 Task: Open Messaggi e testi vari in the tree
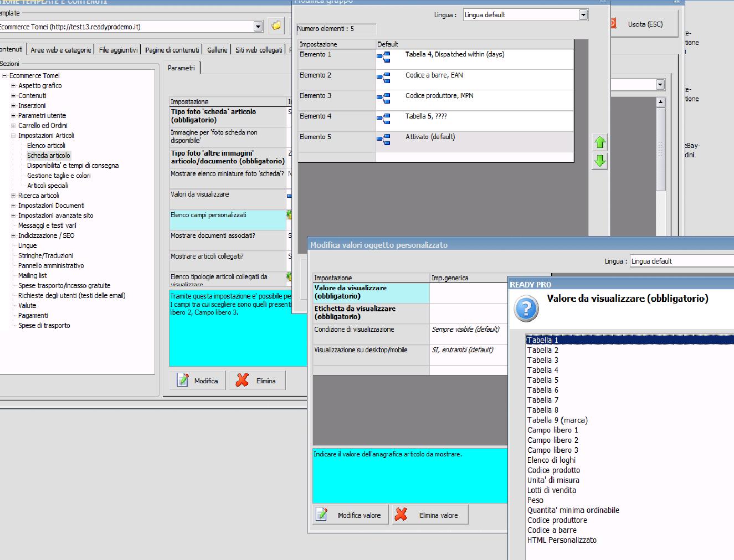point(47,226)
